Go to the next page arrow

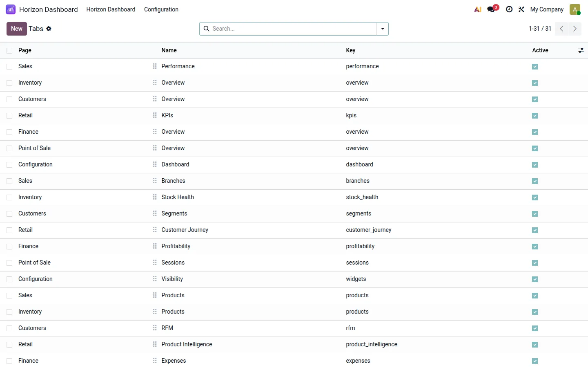[575, 29]
